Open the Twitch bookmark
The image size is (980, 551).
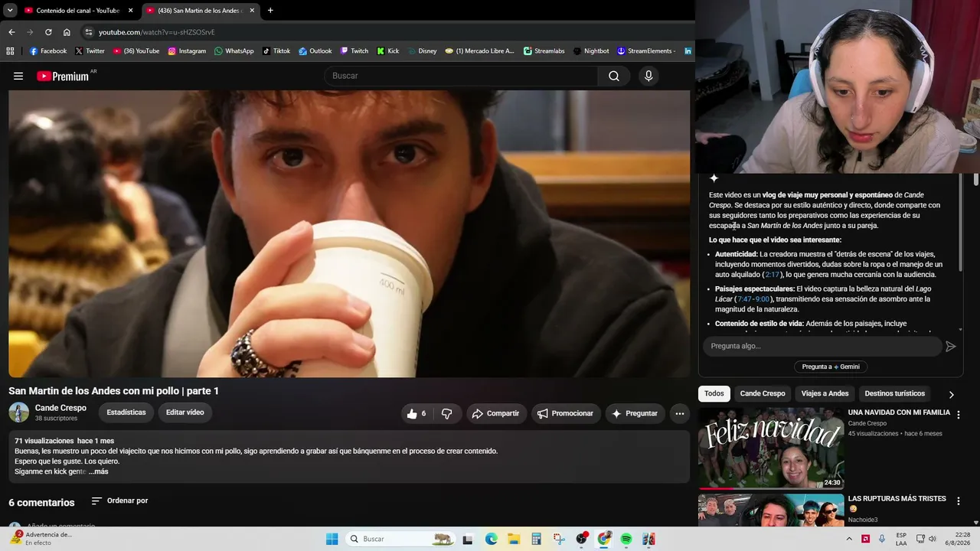354,51
